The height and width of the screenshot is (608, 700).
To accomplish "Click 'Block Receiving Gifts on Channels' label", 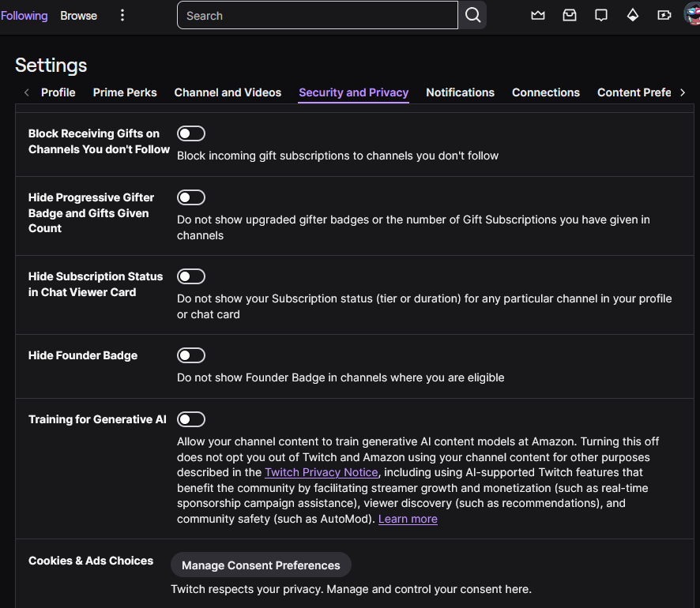I will click(x=99, y=141).
